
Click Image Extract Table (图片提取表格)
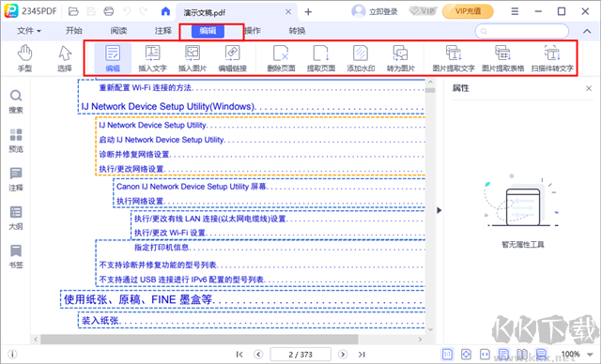(x=503, y=58)
